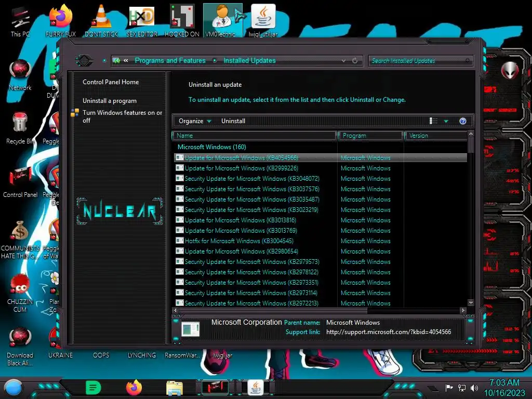Click the Uninstall toolbar button
The width and height of the screenshot is (532, 399).
point(233,121)
